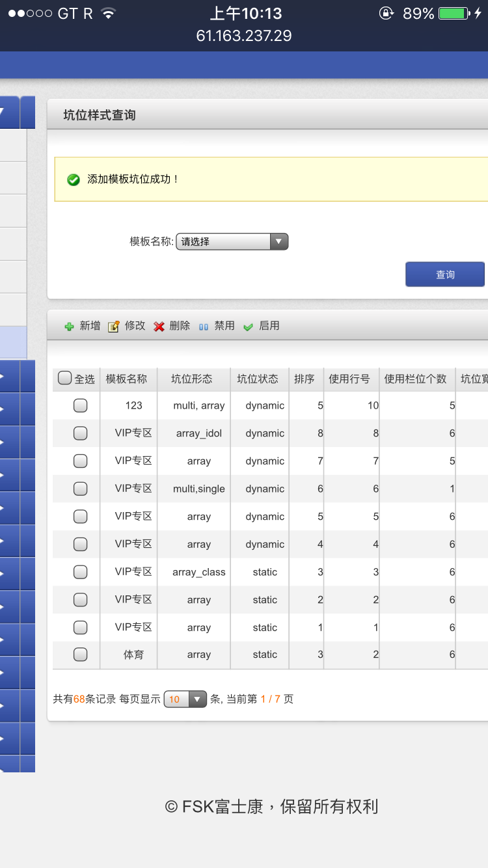The height and width of the screenshot is (868, 488).
Task: Check the row with template 123
Action: click(80, 405)
